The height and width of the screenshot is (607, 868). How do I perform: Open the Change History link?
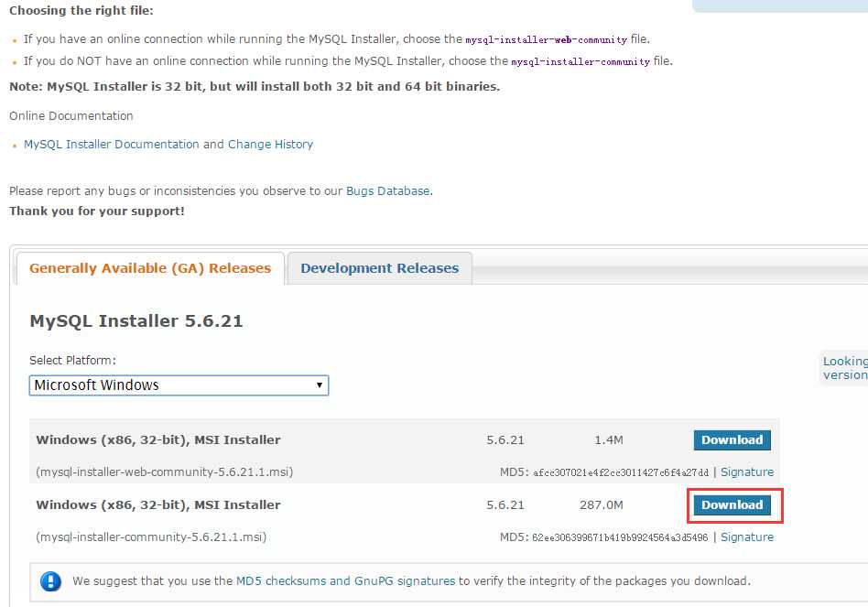pyautogui.click(x=271, y=145)
